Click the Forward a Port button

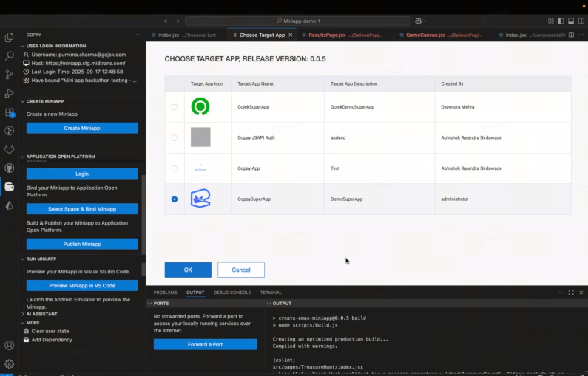(x=205, y=344)
